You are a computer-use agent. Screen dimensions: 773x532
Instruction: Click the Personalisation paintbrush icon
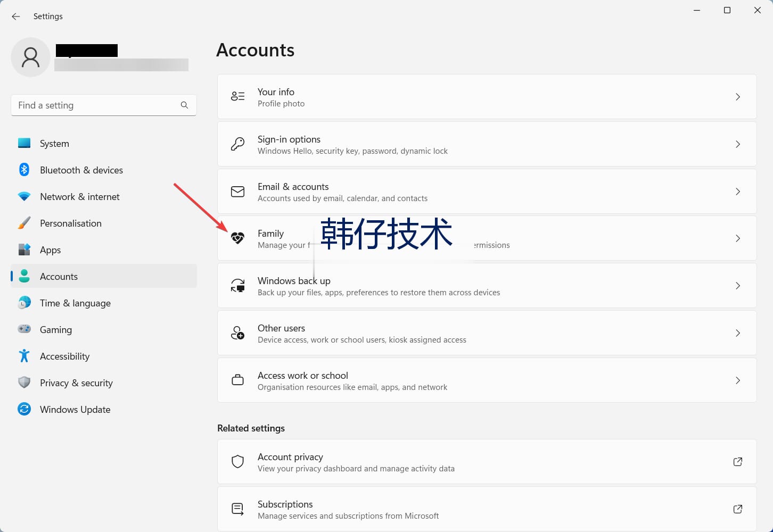pos(24,223)
